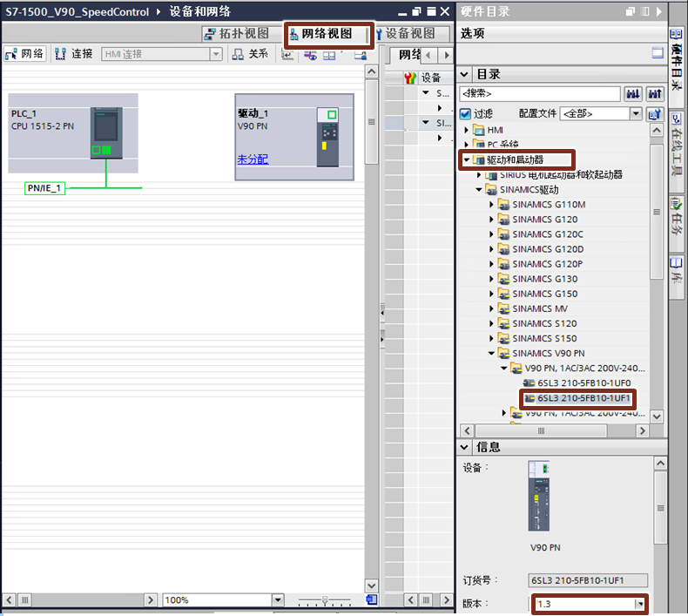The height and width of the screenshot is (616, 688).
Task: Expand the SINAMICS S120 folder
Action: [491, 323]
